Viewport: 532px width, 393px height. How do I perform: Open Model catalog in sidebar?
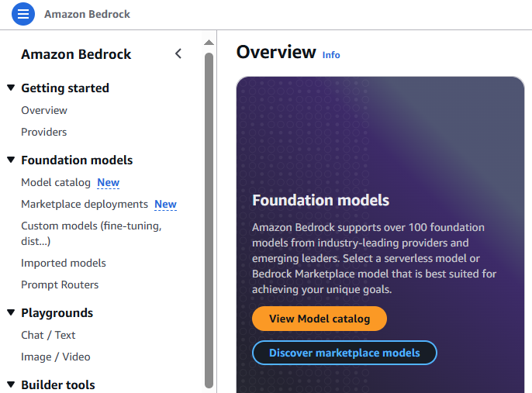(56, 183)
